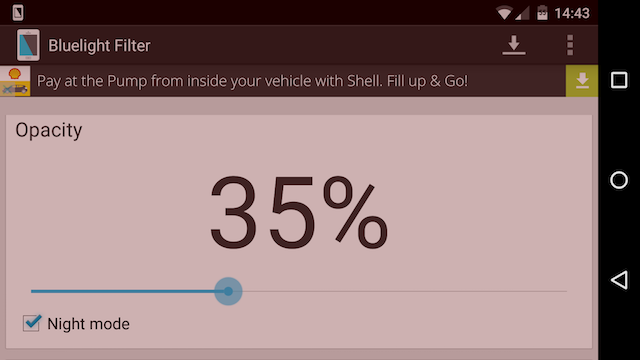The width and height of the screenshot is (640, 360).
Task: Tap the Shell logo ad thumbnail
Action: coord(15,81)
